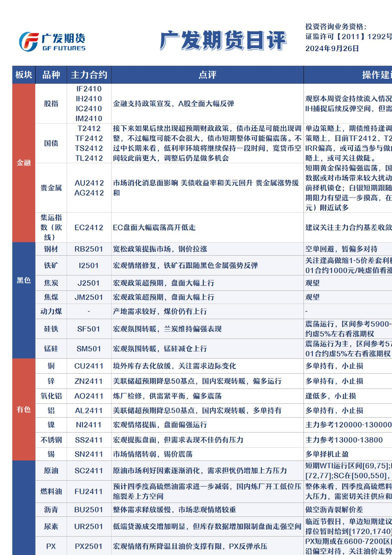Click the 国债 variety cell

(51, 143)
